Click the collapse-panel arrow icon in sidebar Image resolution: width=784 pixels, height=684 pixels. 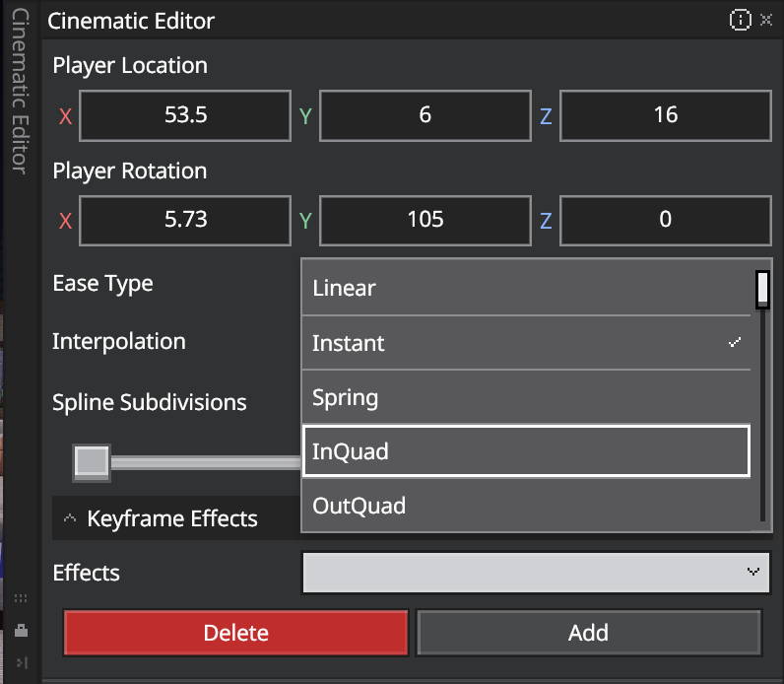[x=22, y=663]
